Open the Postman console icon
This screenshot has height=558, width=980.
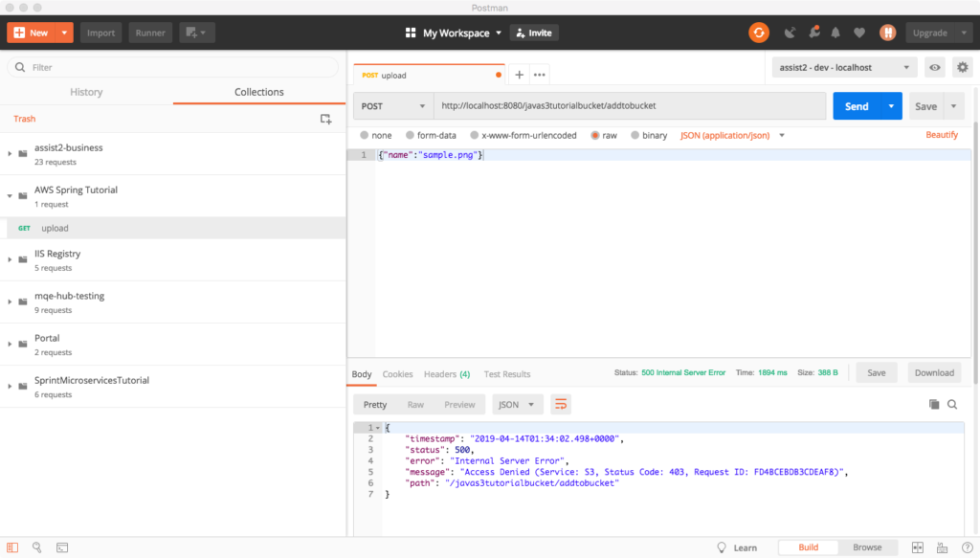click(62, 547)
